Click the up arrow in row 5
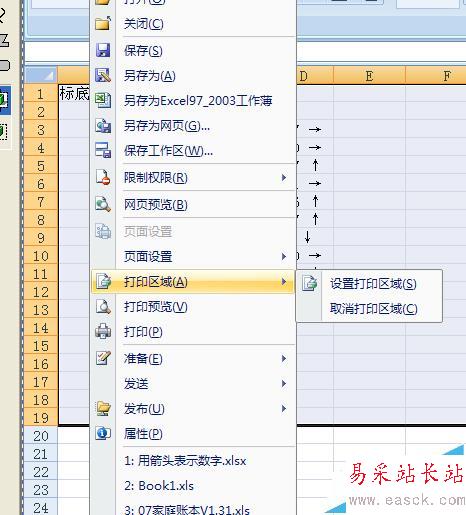The width and height of the screenshot is (466, 515). [315, 165]
